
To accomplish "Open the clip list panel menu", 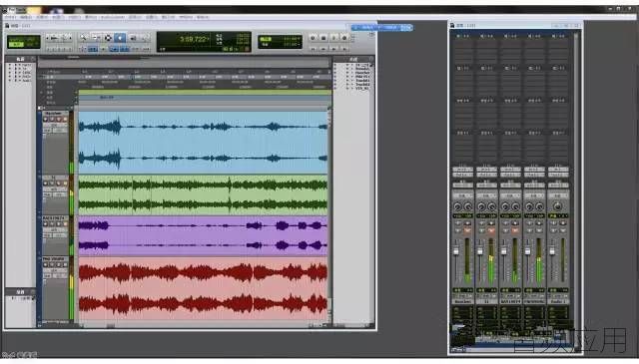I will [370, 59].
